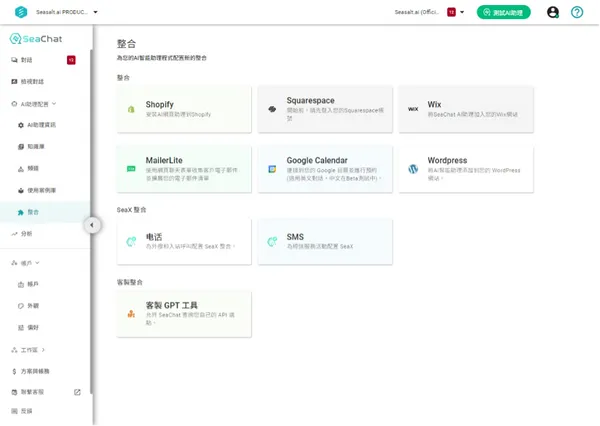600x426 pixels.
Task: Open the MailerLite integration card
Action: (x=184, y=169)
